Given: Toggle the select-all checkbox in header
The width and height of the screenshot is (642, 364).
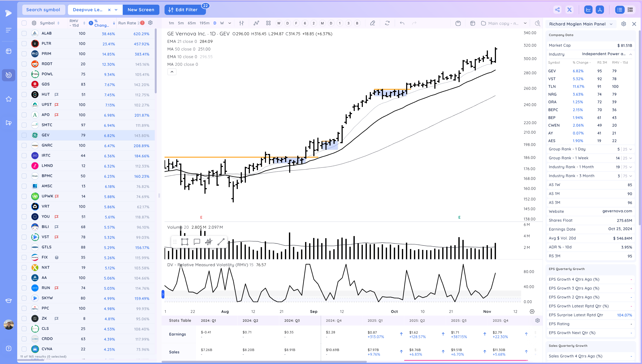Looking at the screenshot, I should (24, 23).
